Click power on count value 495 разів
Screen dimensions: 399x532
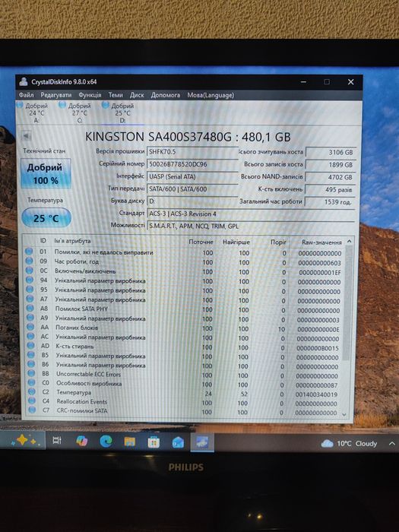(x=331, y=189)
